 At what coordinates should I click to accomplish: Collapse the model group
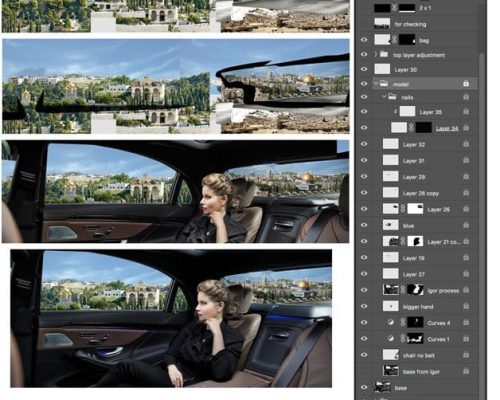pyautogui.click(x=376, y=84)
